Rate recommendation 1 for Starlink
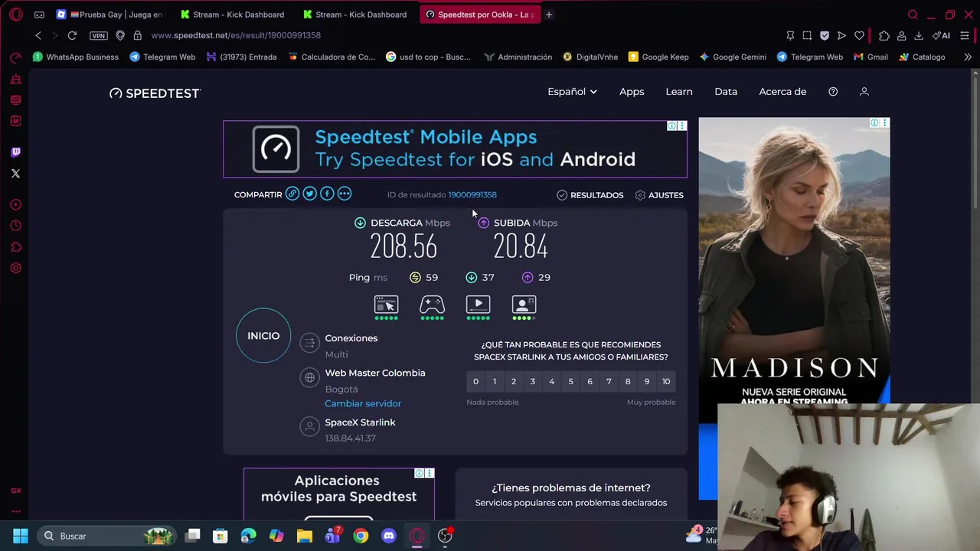Screen dimensions: 980x551 click(495, 381)
